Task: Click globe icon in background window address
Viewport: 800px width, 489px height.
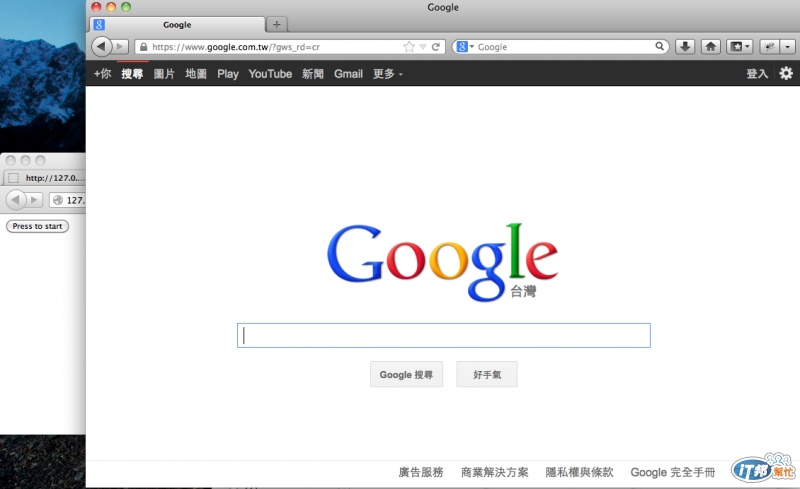Action: [58, 200]
